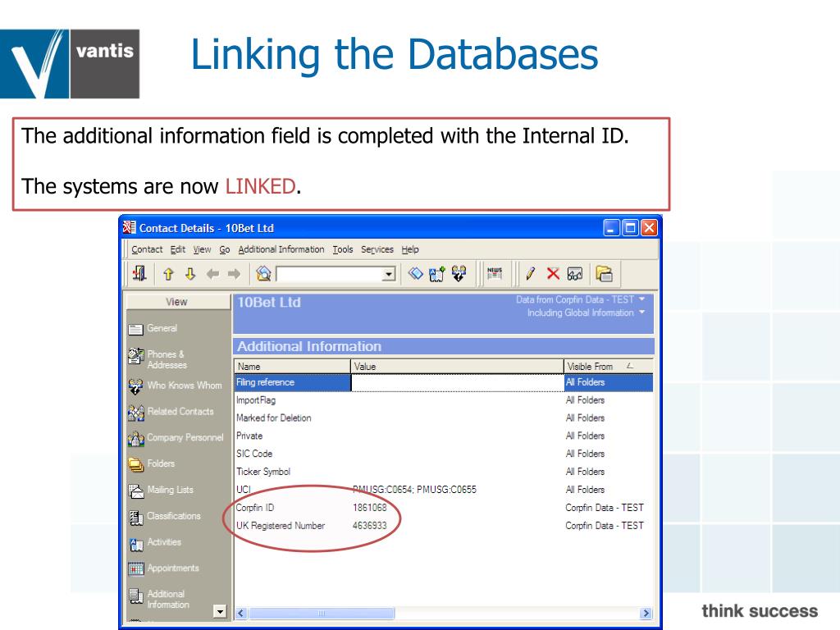Open the Services menu
840x630 pixels.
click(x=377, y=249)
